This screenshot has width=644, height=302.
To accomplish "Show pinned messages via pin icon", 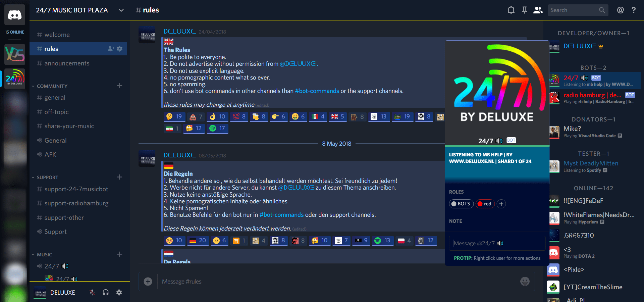I will pyautogui.click(x=524, y=10).
